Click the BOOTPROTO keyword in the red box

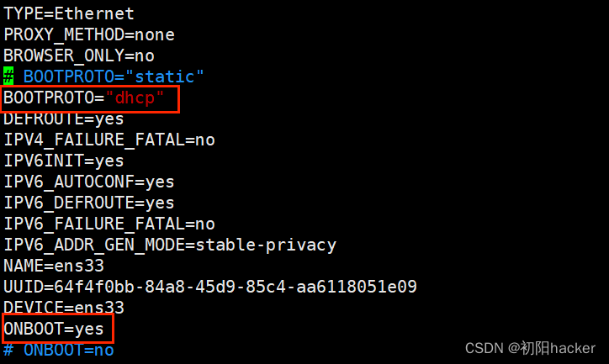[x=49, y=98]
